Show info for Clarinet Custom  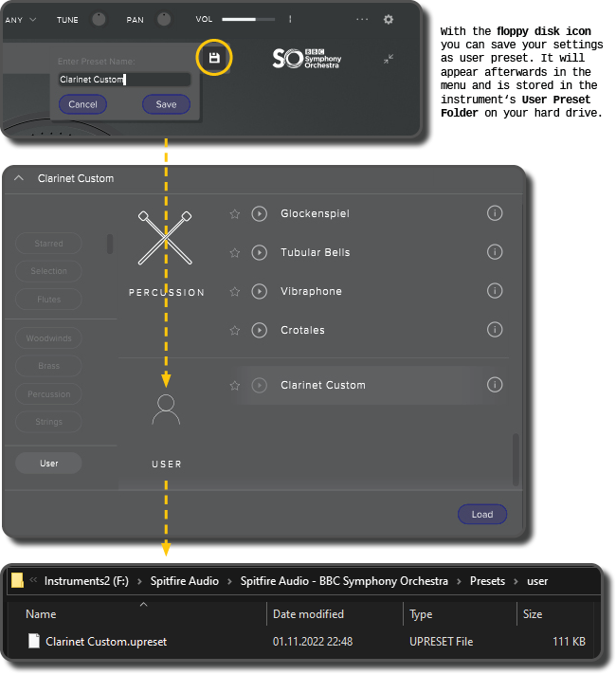pos(495,385)
